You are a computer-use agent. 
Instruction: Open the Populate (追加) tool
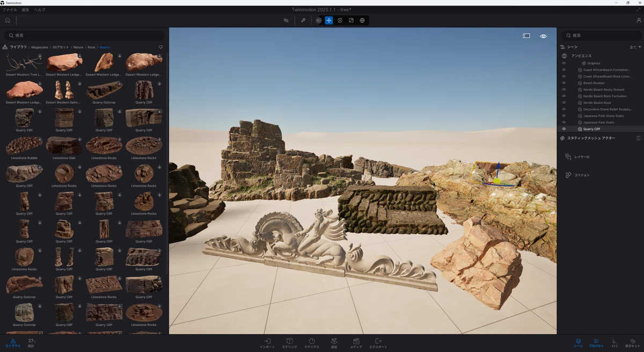(x=334, y=343)
